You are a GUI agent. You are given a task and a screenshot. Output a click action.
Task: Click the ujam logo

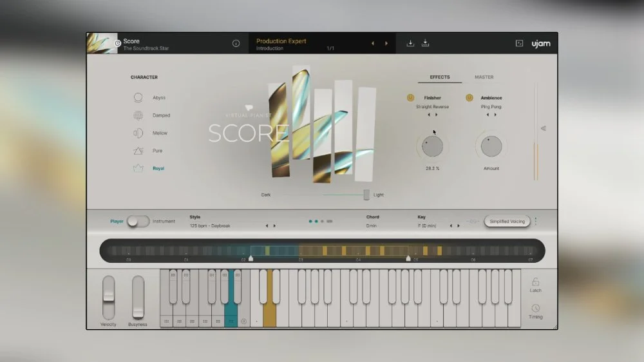point(541,44)
